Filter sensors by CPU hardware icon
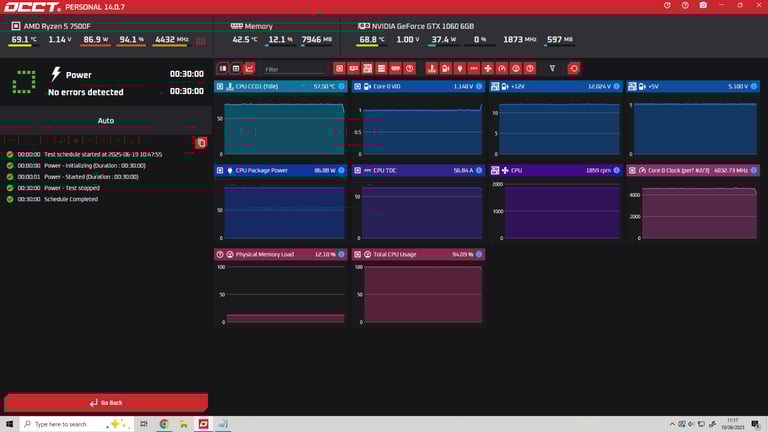The image size is (768, 432). coord(339,69)
